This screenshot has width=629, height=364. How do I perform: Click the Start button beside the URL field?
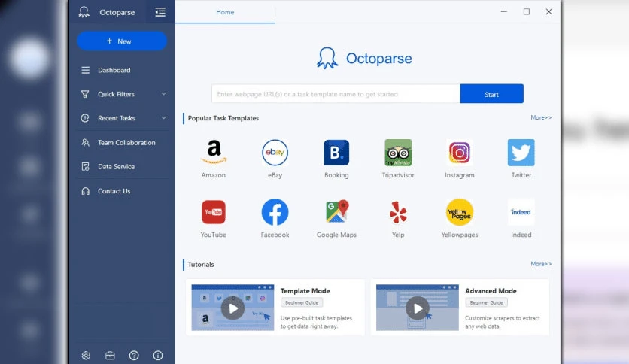[491, 94]
